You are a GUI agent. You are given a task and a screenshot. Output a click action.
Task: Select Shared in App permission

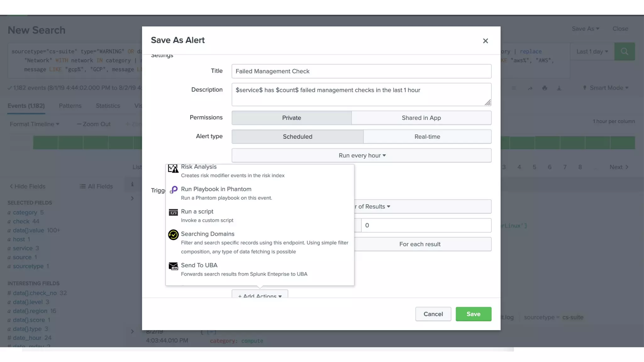[x=421, y=118]
